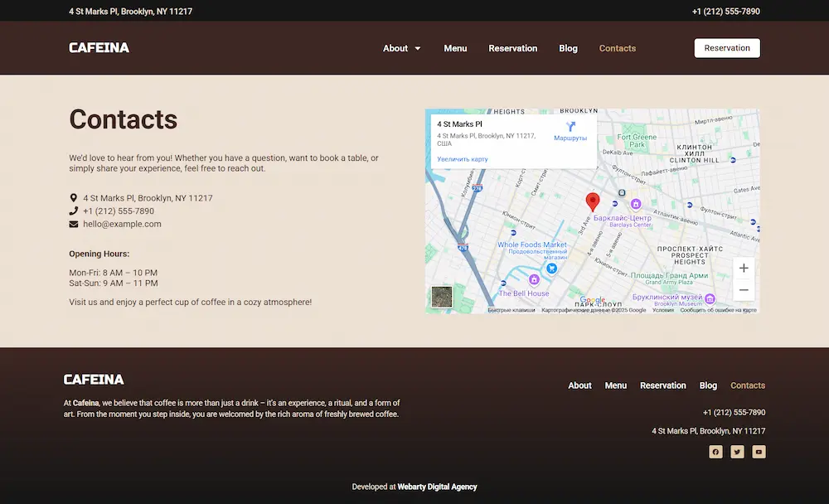Open Menu link in footer

[615, 385]
